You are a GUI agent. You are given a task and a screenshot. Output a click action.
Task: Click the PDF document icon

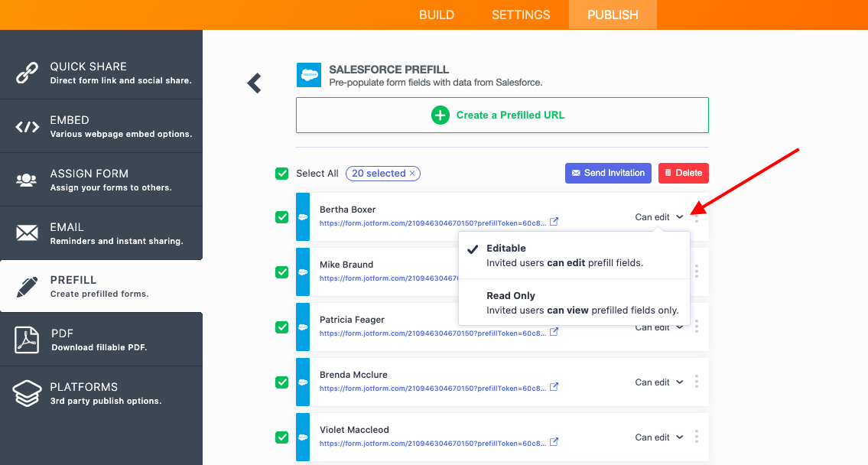27,340
